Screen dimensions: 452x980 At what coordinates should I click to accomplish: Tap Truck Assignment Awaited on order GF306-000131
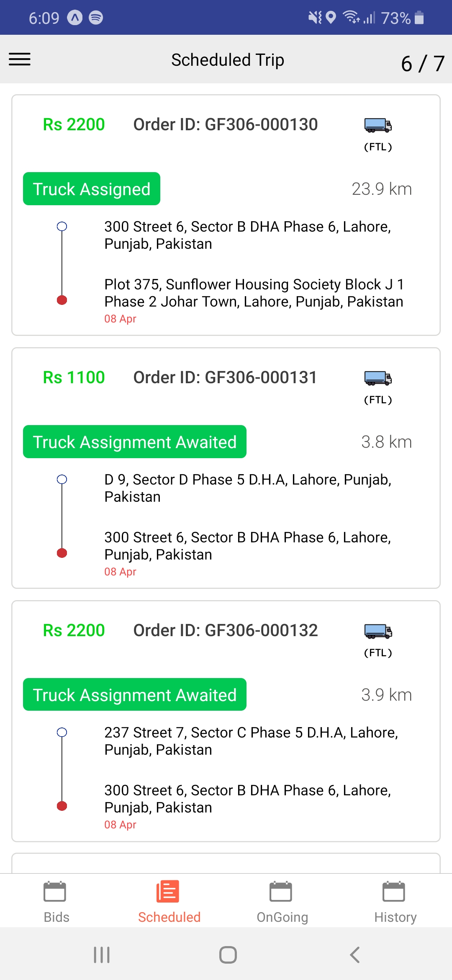click(135, 442)
